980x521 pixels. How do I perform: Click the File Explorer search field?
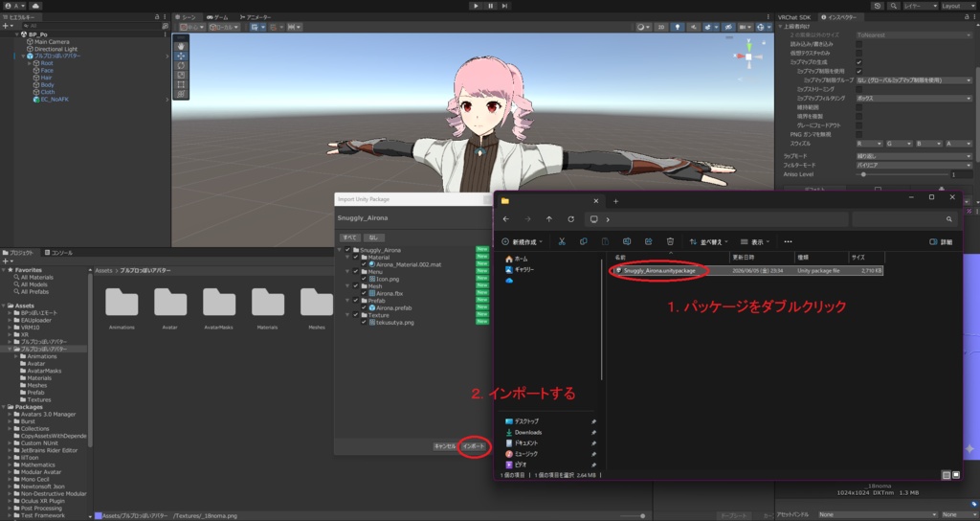coord(903,219)
